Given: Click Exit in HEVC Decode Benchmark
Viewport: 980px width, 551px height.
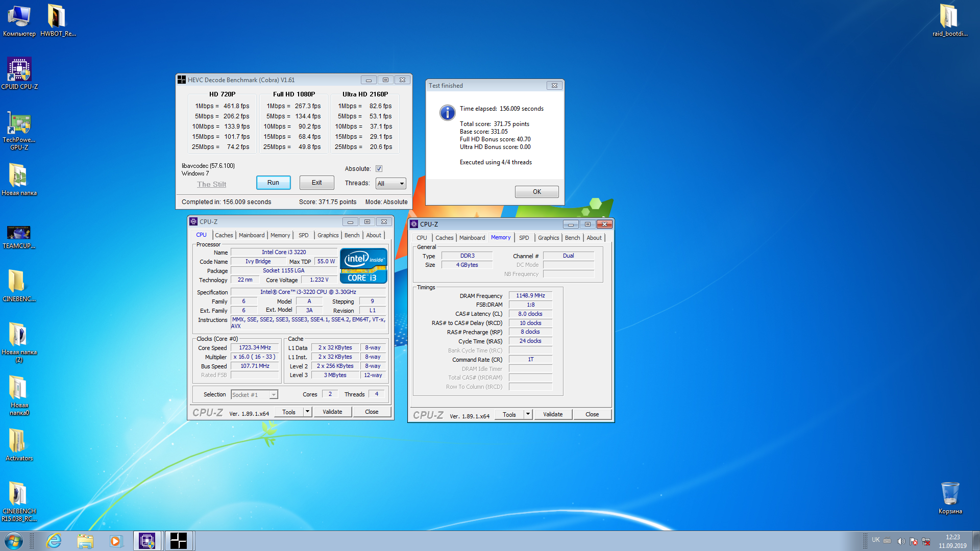Looking at the screenshot, I should point(316,183).
